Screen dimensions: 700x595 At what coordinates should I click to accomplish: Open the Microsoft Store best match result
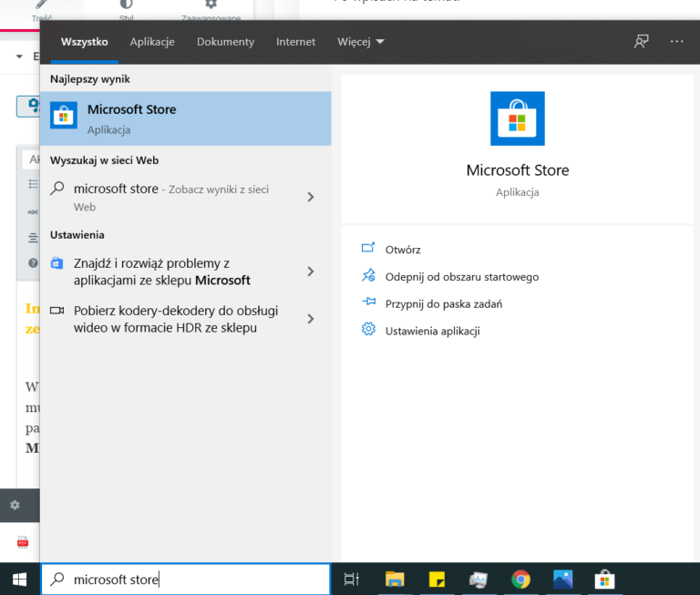(x=186, y=118)
